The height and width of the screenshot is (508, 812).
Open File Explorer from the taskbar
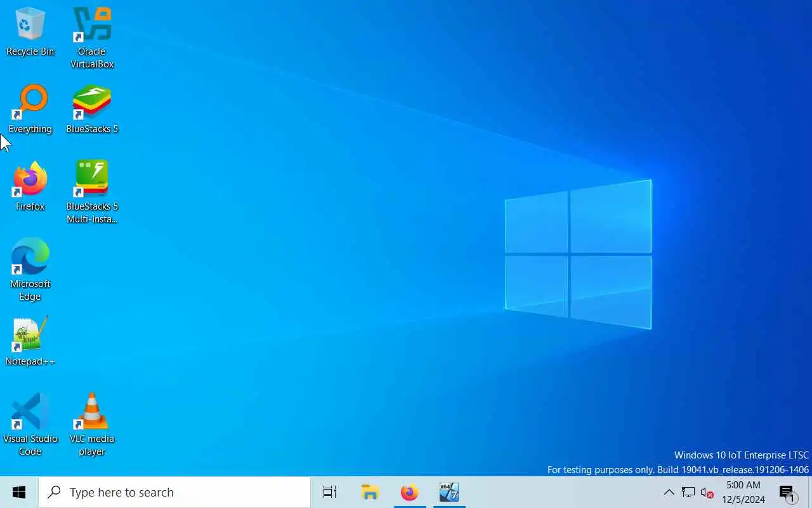[370, 492]
